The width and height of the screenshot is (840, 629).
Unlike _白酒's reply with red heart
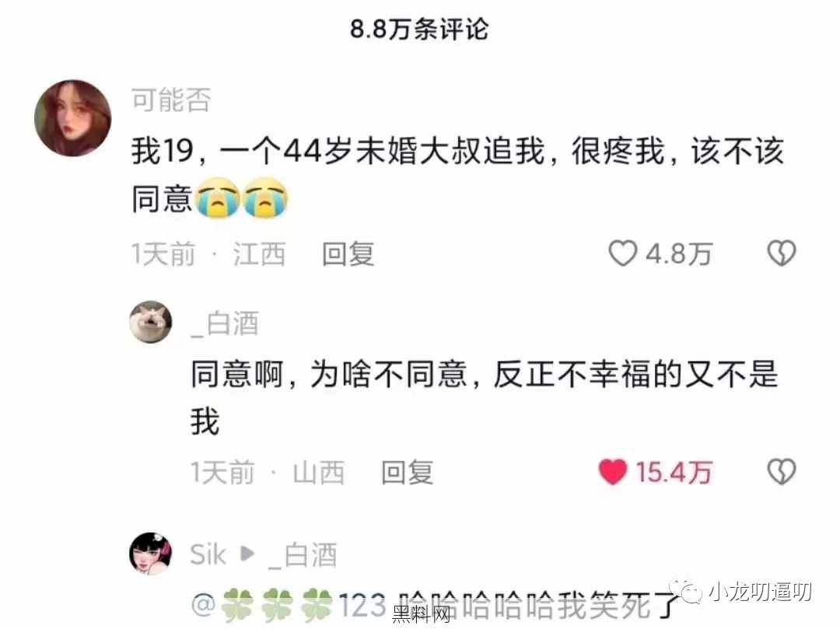pos(612,472)
